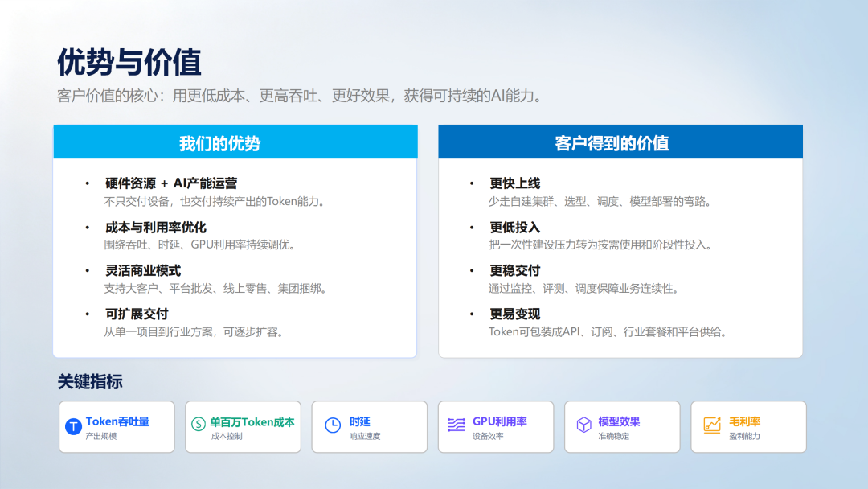Select the 我们的优势 header bar

[x=235, y=142]
